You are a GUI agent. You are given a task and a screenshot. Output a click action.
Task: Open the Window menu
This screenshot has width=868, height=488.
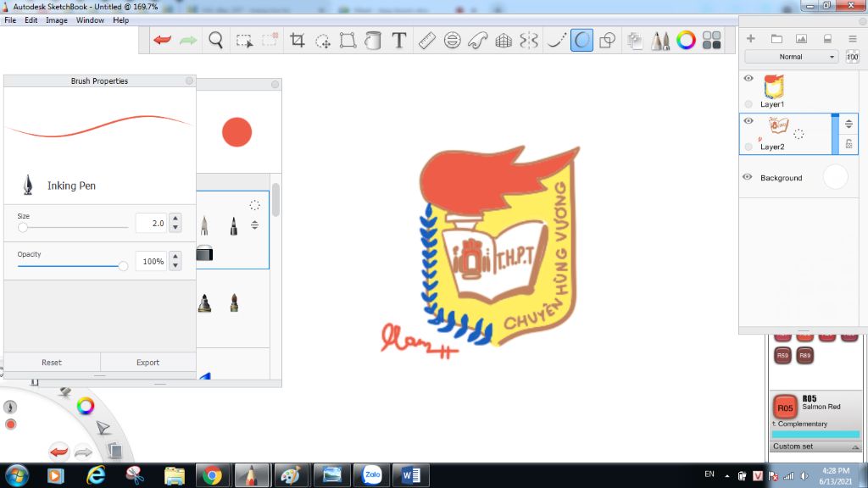tap(90, 20)
